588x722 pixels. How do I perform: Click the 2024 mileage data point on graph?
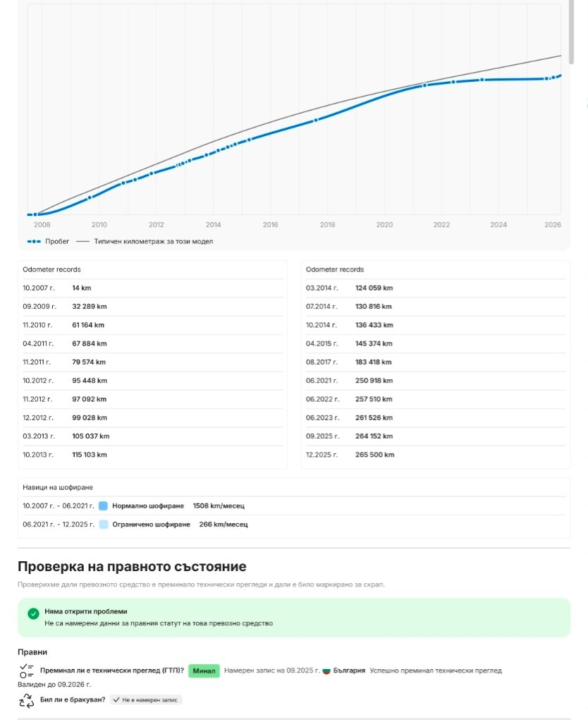point(482,80)
